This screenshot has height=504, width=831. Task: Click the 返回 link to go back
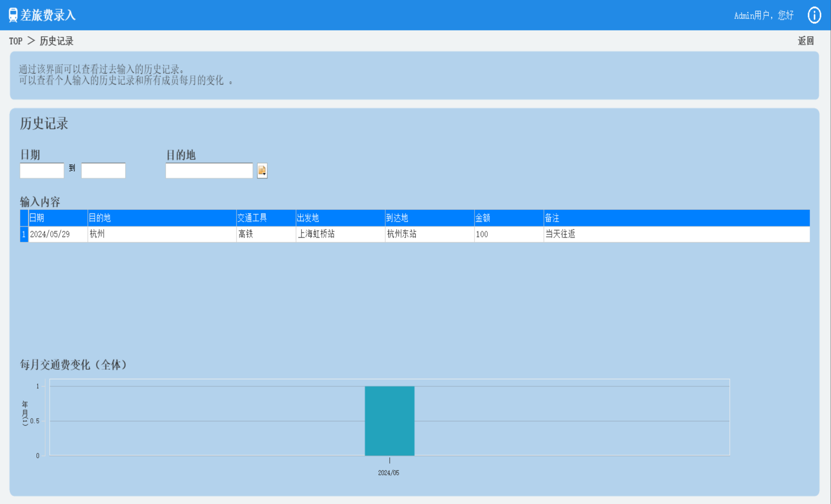click(x=805, y=41)
